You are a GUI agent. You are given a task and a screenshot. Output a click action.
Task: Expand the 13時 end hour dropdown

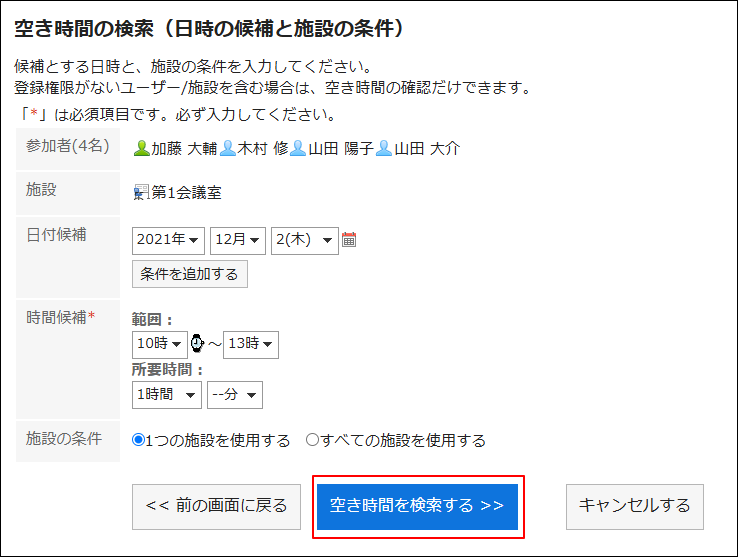coord(251,345)
